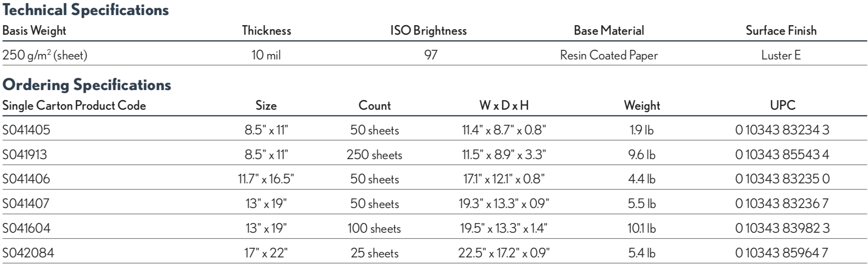868x267 pixels.
Task: Select product code S041406
Action: [x=27, y=179]
